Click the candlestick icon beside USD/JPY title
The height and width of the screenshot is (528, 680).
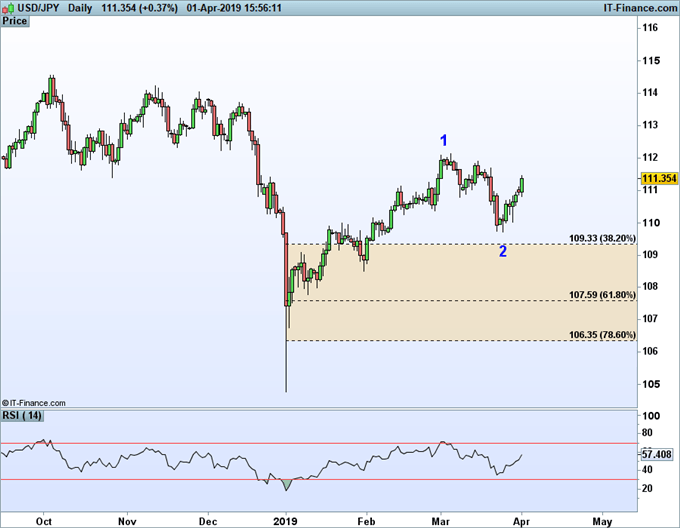click(8, 8)
